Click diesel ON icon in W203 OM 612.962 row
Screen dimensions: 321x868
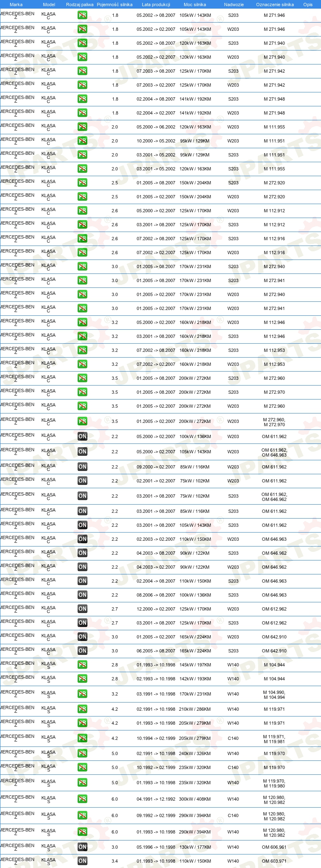(x=82, y=609)
